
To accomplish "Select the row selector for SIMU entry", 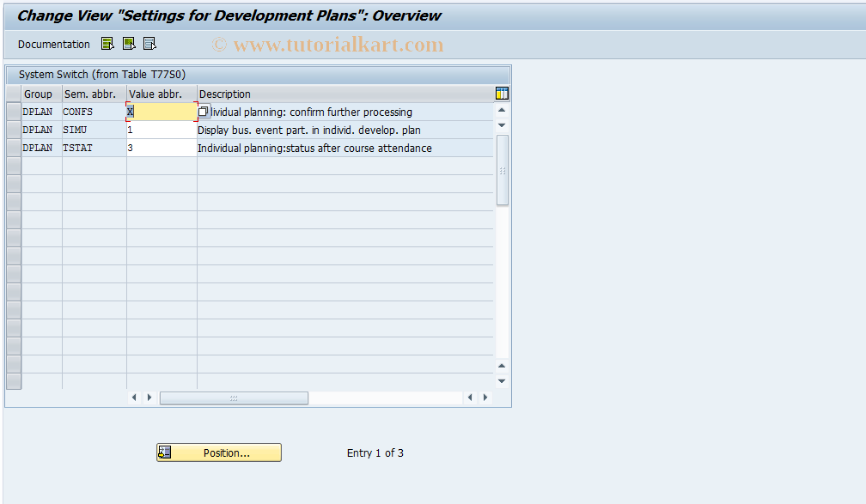I will pos(14,130).
